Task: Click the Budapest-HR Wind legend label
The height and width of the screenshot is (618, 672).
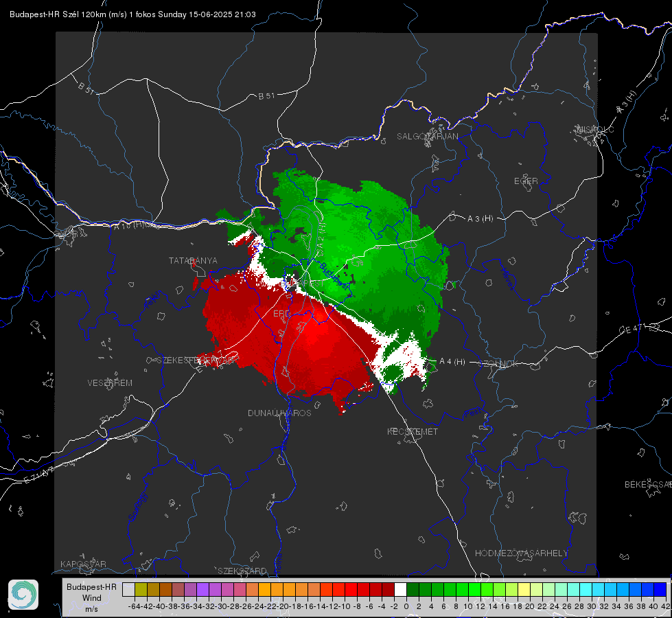Action: click(92, 597)
